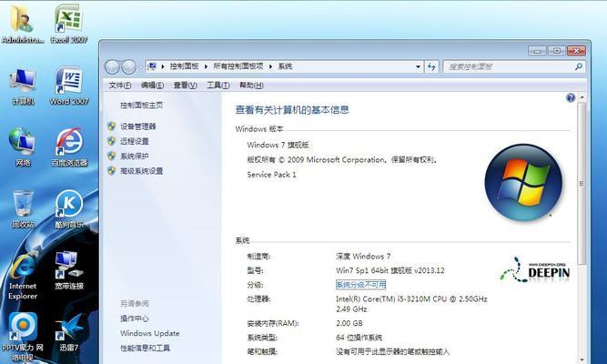
Task: Expand the arrow after 控制面板 breadcrumb
Action: click(x=206, y=66)
